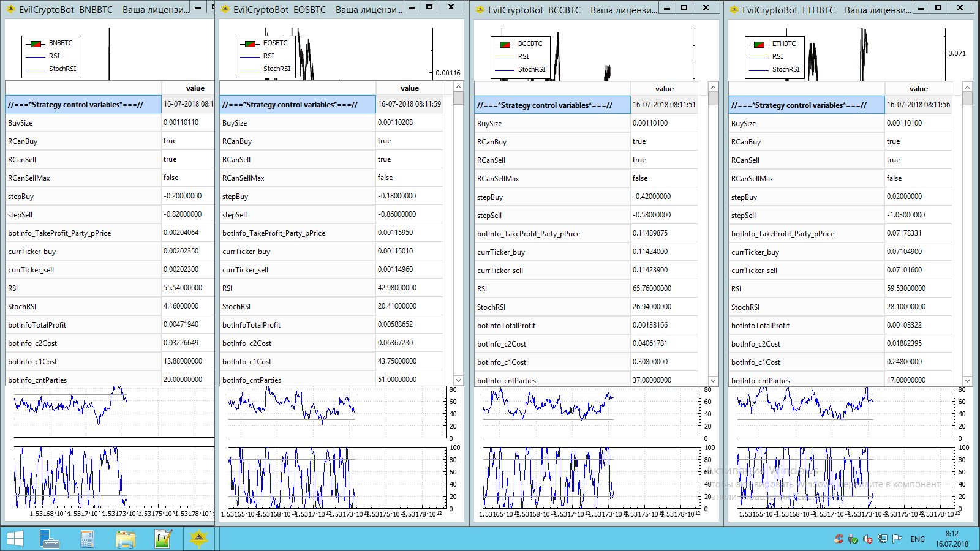Open Server Manager from the taskbar

point(49,539)
